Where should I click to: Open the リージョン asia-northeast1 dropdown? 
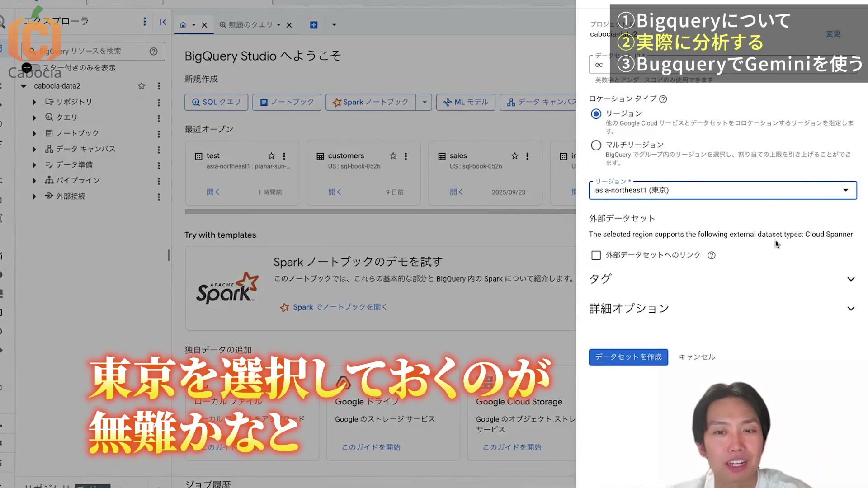point(722,190)
